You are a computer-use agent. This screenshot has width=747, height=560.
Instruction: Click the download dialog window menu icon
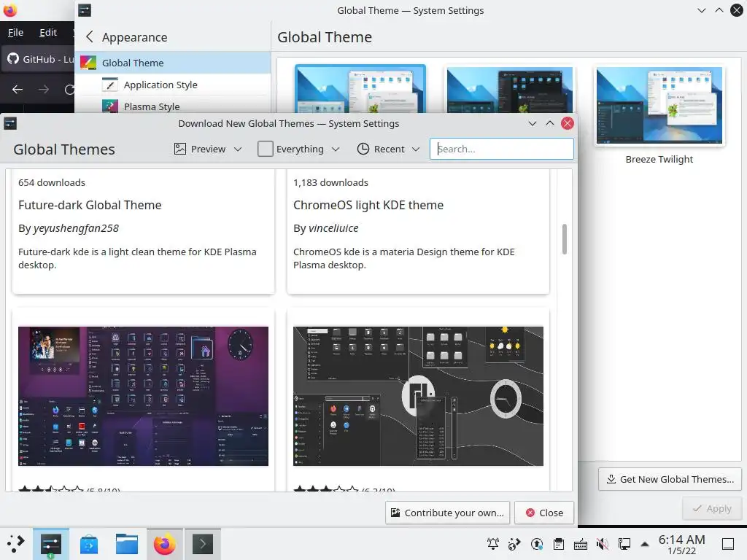10,124
